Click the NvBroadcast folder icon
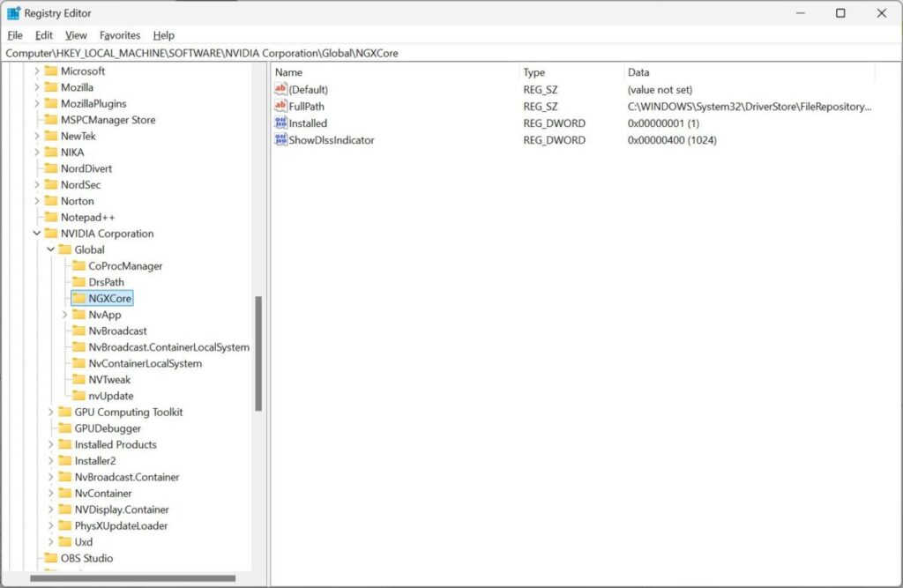 click(78, 331)
